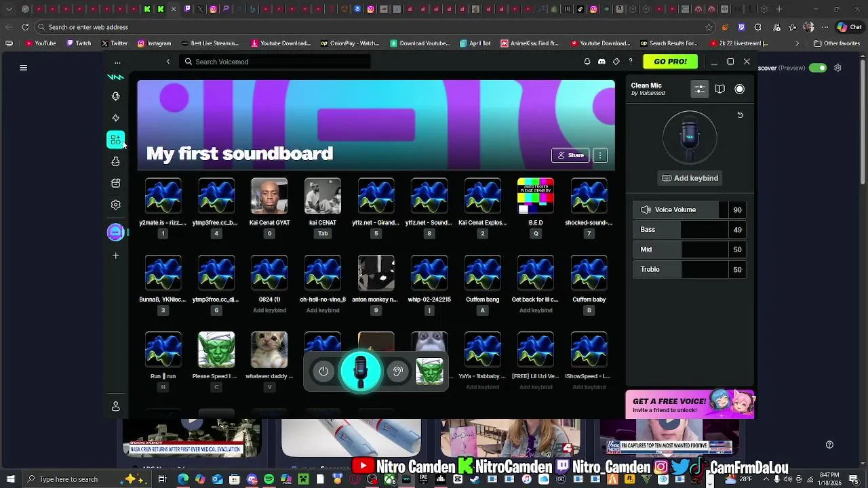Adjust the Voice Volume slider
Viewport: 868px width, 488px height.
[690, 210]
